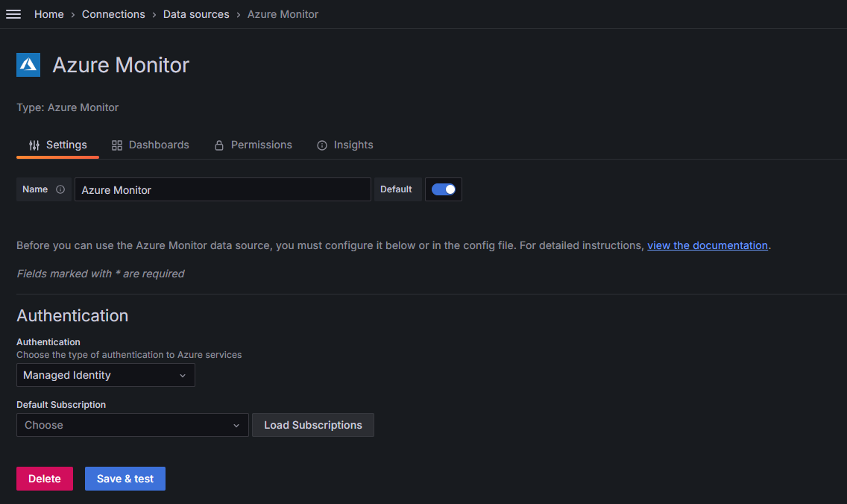This screenshot has height=504, width=847.
Task: Click the Azure Monitor logo icon
Action: (x=28, y=65)
